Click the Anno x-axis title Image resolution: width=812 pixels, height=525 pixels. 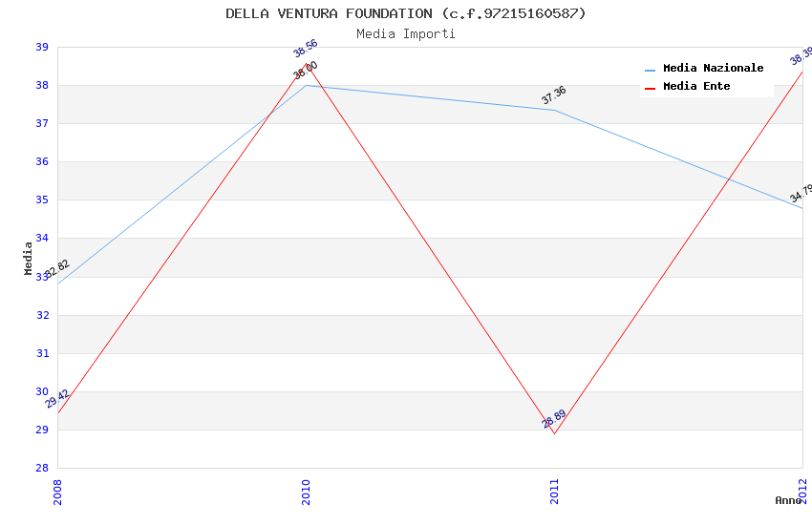pyautogui.click(x=788, y=500)
